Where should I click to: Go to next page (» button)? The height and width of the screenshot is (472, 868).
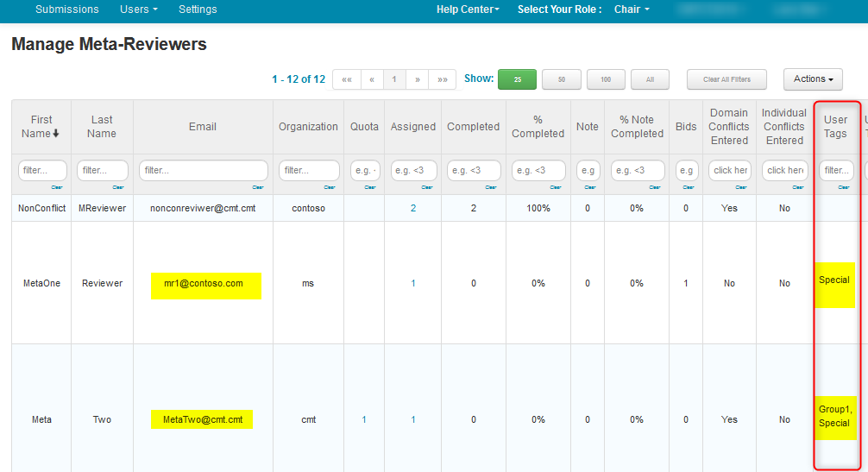[x=418, y=79]
